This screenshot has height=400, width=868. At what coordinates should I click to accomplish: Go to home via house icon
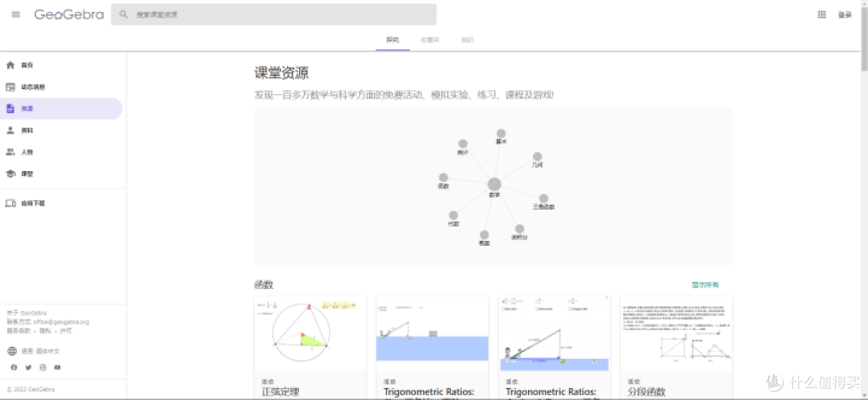pyautogui.click(x=10, y=65)
